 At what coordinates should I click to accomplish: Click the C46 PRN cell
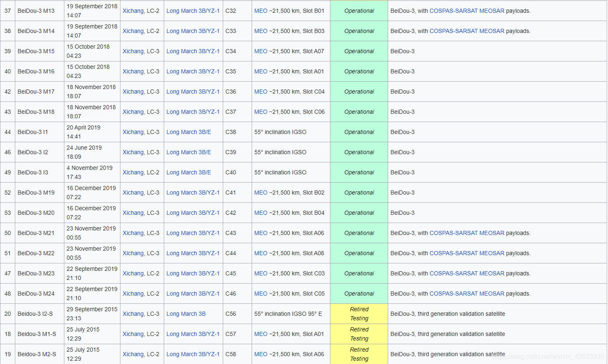click(x=237, y=294)
